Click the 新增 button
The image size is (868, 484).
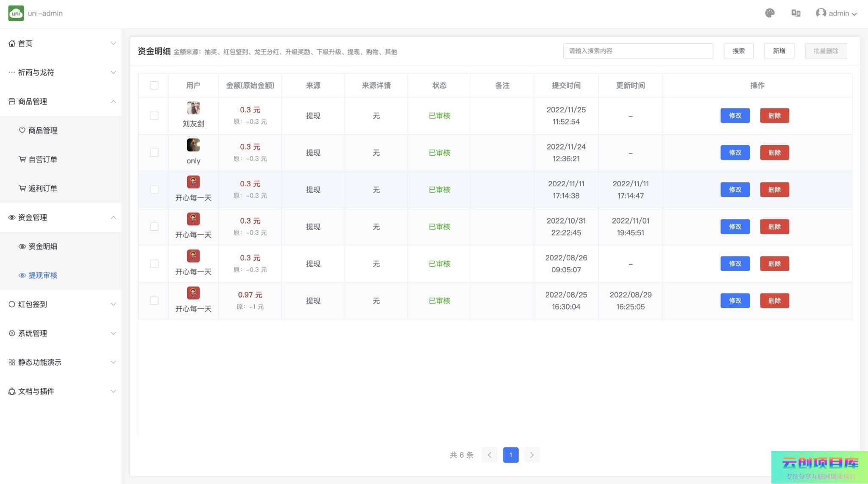point(779,51)
